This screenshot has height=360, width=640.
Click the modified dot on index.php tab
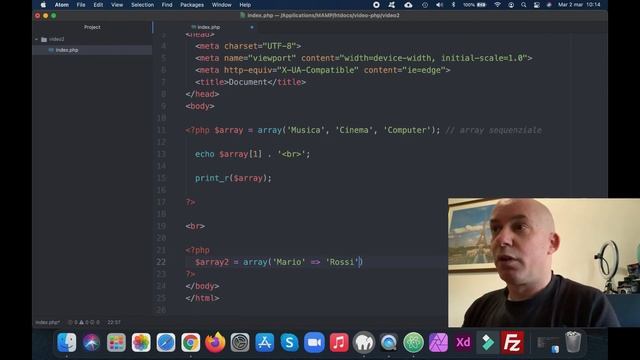coord(252,27)
